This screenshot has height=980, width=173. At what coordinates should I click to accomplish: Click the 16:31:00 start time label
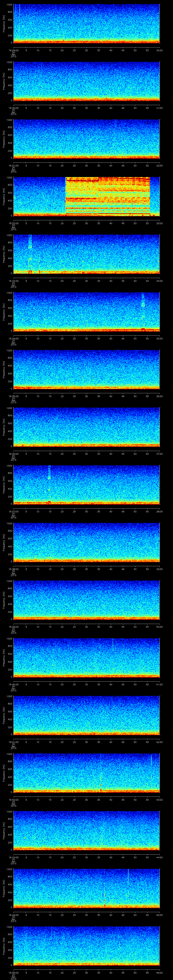tap(13, 166)
